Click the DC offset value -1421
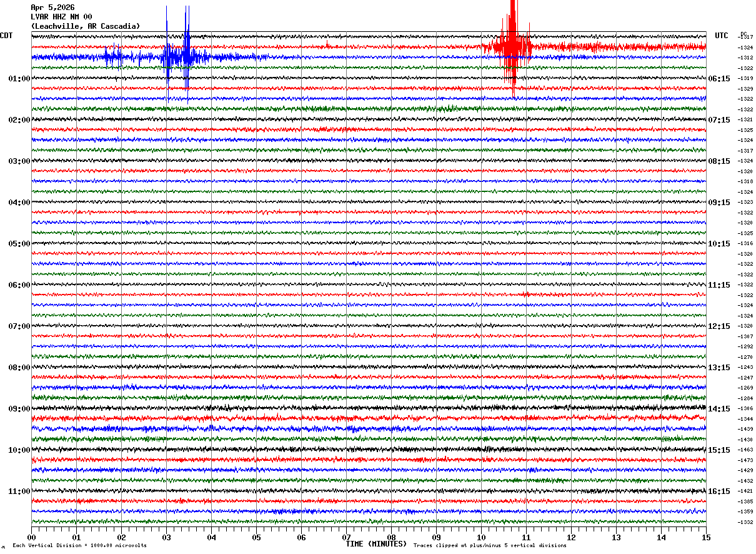Viewport: 756px width, 554px height. pyautogui.click(x=745, y=491)
